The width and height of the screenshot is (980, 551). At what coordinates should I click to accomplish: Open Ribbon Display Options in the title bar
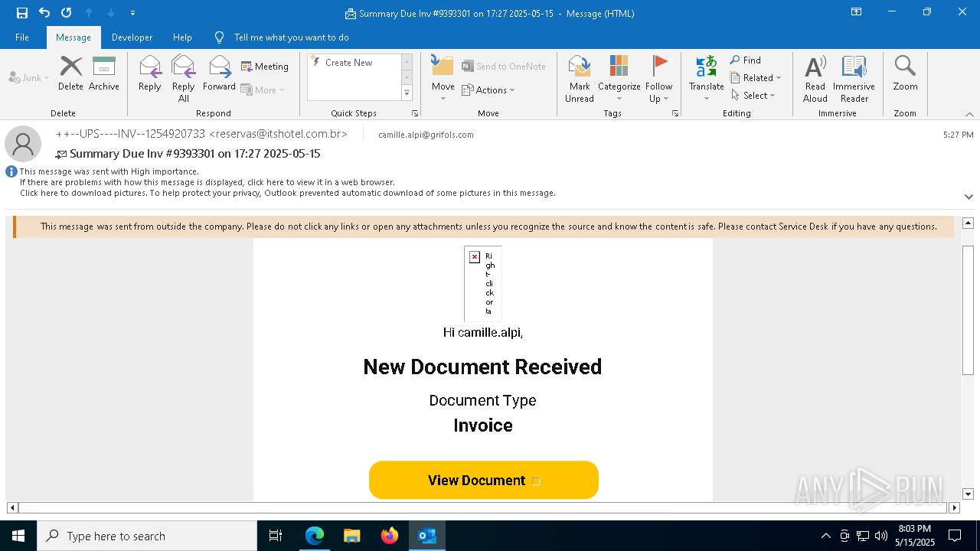pos(857,12)
